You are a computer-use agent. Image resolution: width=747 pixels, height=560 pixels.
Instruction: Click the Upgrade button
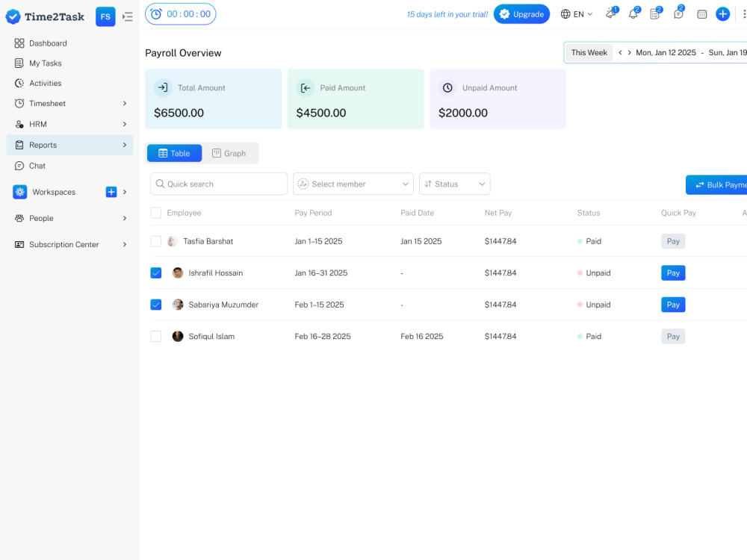521,14
